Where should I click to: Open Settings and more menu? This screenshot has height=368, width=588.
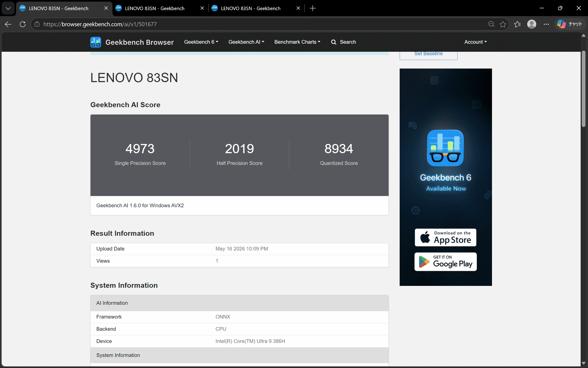(x=546, y=24)
